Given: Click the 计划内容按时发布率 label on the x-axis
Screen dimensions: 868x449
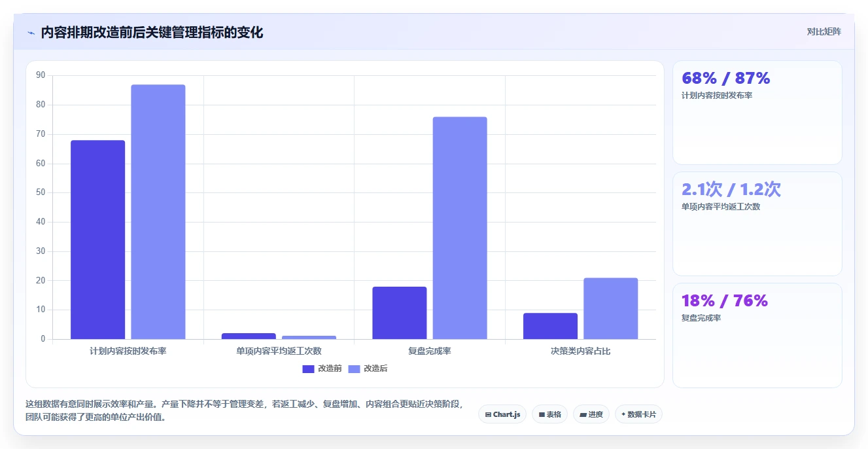Looking at the screenshot, I should point(128,351).
